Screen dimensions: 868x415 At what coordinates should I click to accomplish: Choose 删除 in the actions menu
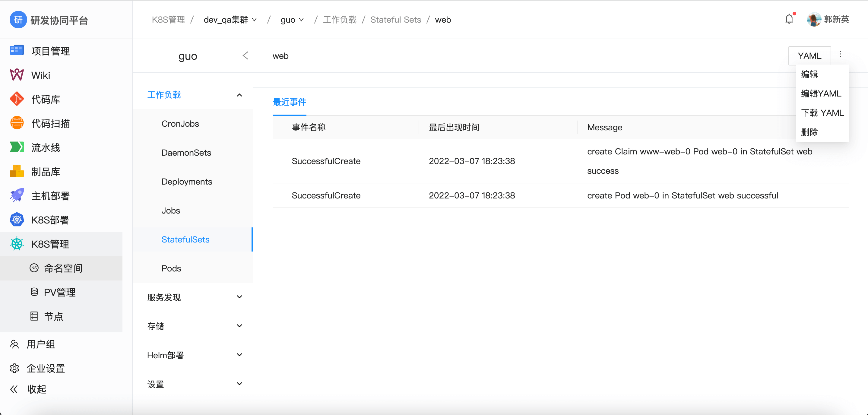809,132
